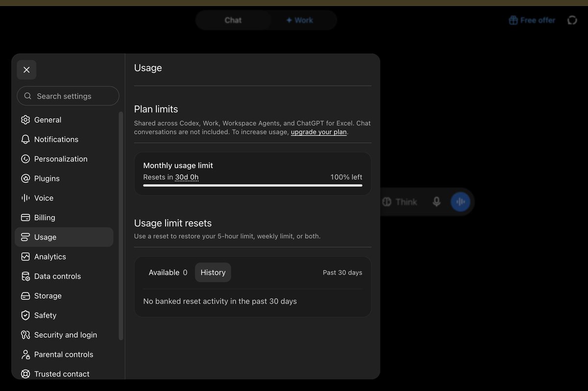
Task: Click the 30d 0h reset time
Action: pos(187,177)
